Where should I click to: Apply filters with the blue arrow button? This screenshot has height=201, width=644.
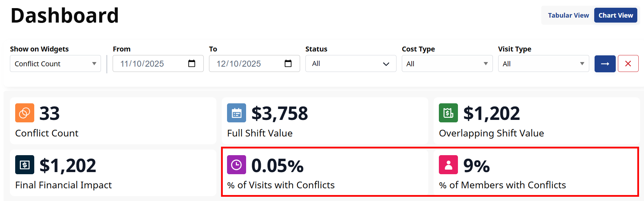[x=605, y=63]
